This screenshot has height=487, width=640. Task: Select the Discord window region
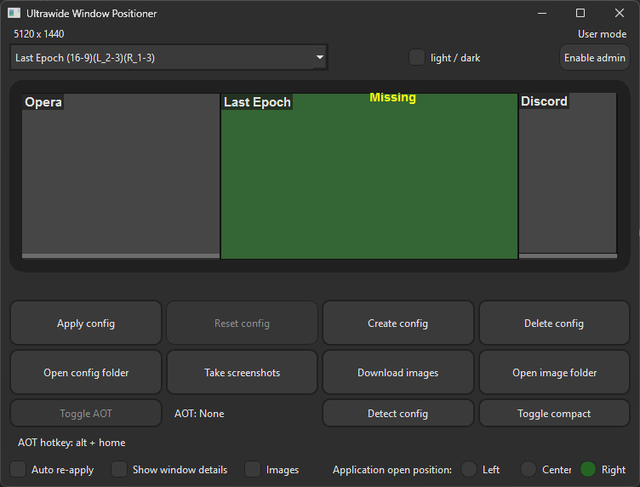(x=568, y=176)
